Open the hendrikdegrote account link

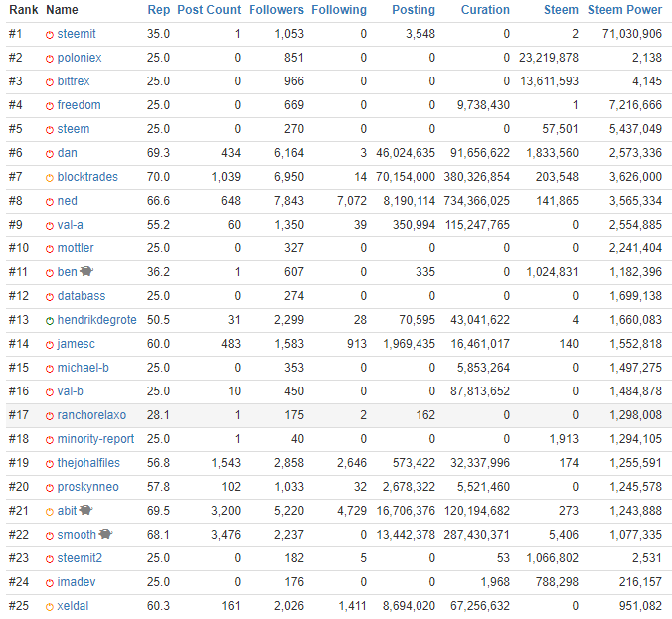point(96,320)
